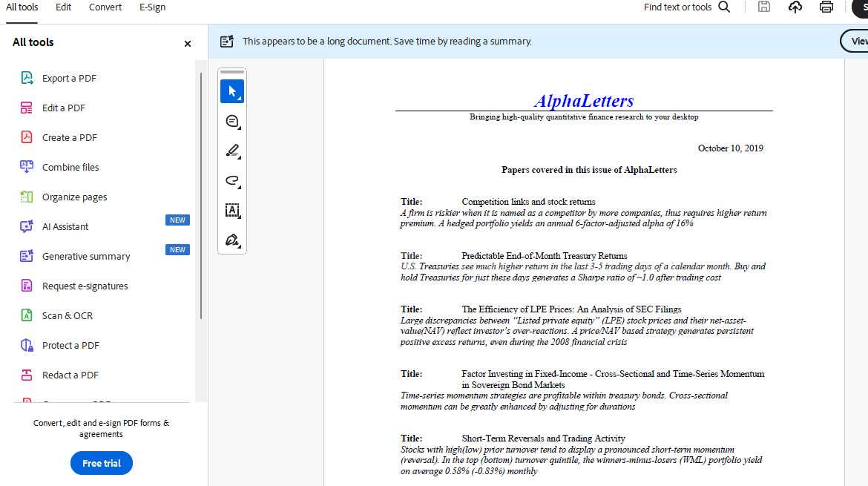
Task: Click the print icon
Action: point(826,7)
